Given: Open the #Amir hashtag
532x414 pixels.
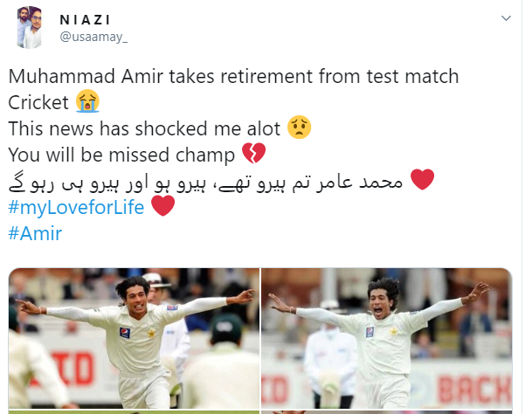Looking at the screenshot, I should (35, 233).
